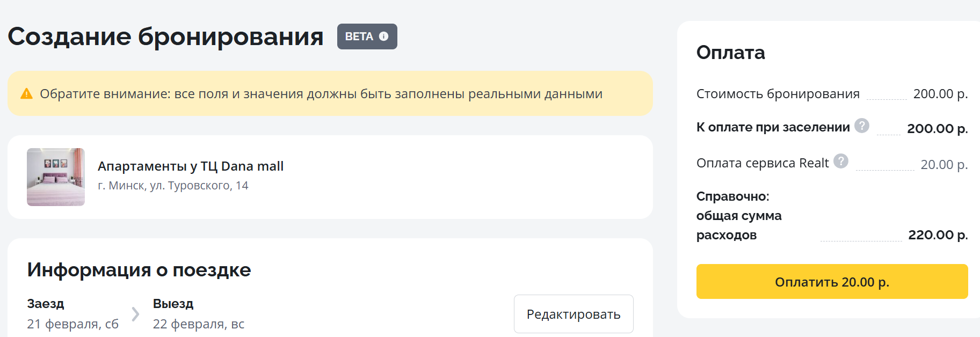Viewport: 980px width, 337px height.
Task: Click the help icon beside "К оплате при заселении"
Action: (862, 126)
